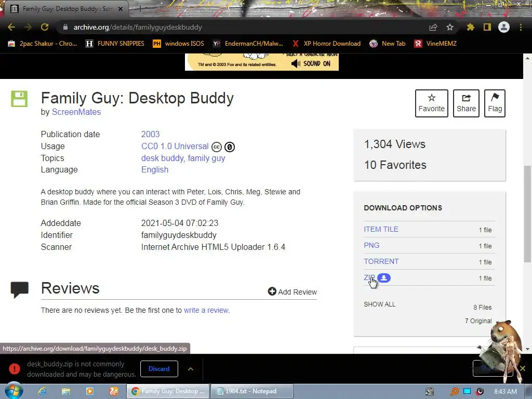Click the magnifier tray icon

click(454, 392)
